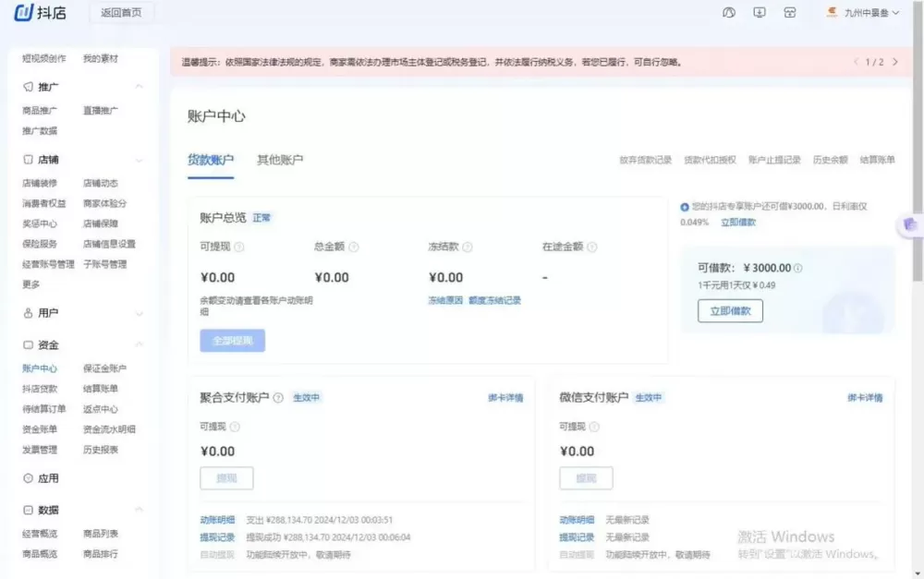Open 动账明细 link in 微信支付账户
The height and width of the screenshot is (579, 924).
[577, 520]
